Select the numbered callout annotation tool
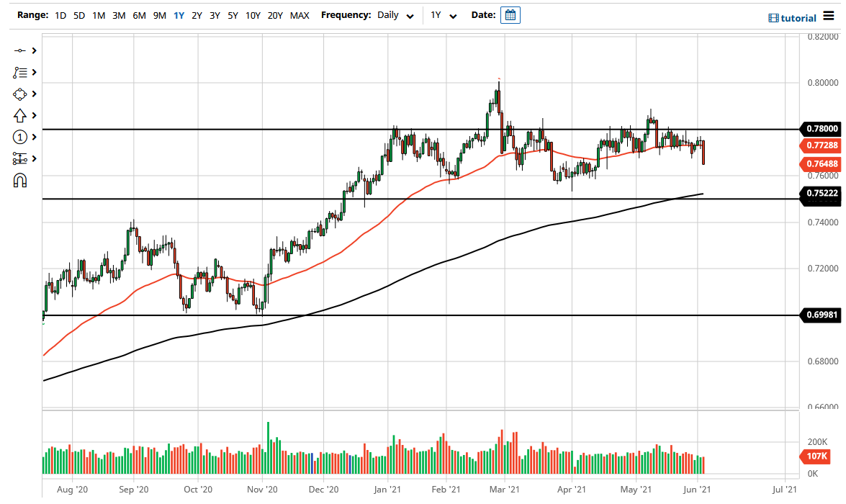Viewport: 846px width, 504px height. tap(19, 137)
